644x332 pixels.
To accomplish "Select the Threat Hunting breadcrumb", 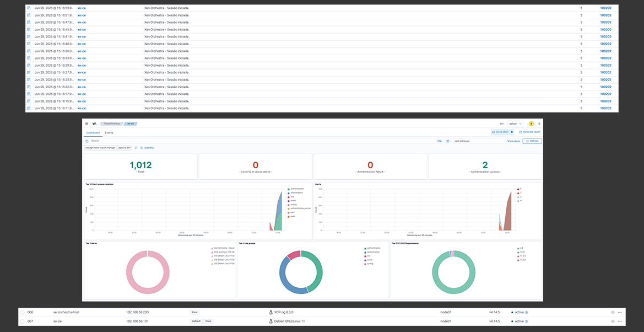I will (x=110, y=124).
